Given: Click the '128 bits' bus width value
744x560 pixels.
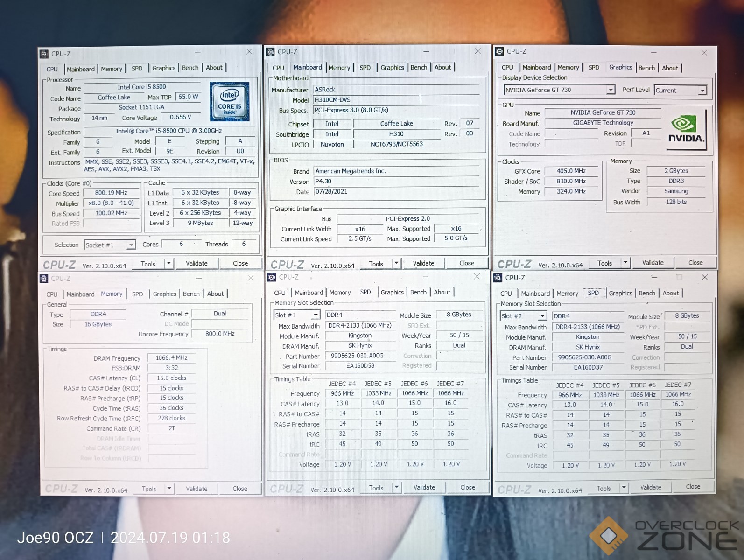Looking at the screenshot, I should [x=676, y=202].
